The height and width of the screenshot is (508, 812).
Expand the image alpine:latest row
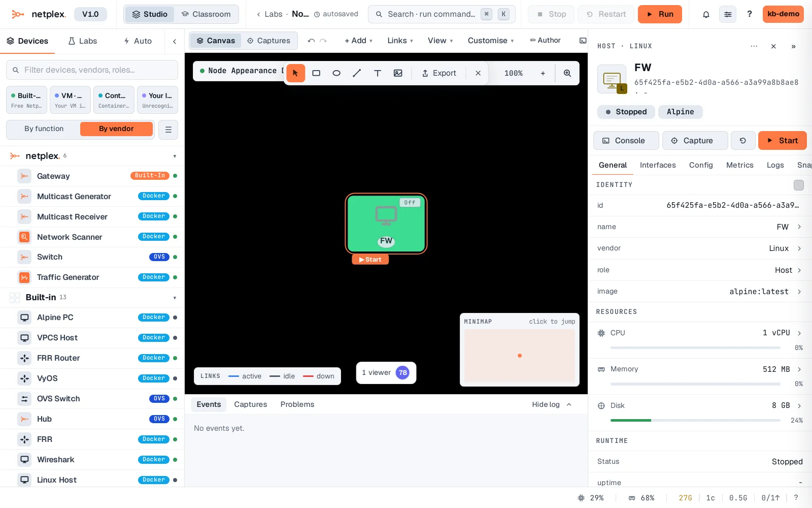click(700, 292)
